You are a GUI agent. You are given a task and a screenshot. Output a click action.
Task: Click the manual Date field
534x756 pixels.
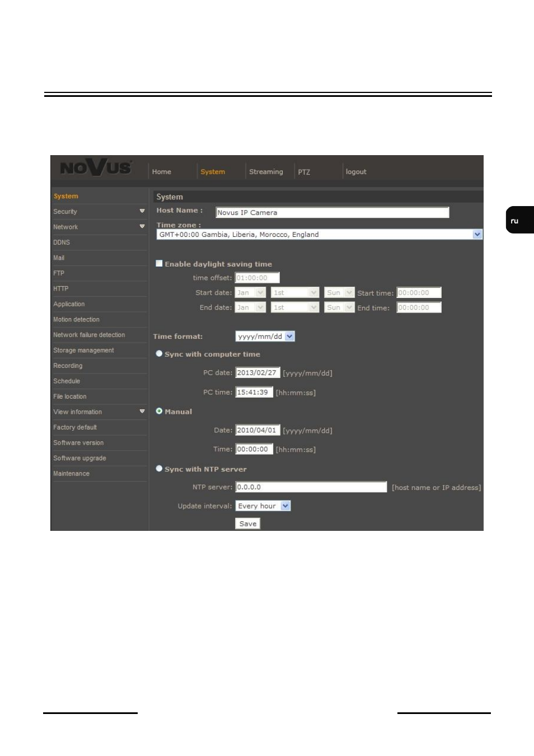(x=257, y=430)
